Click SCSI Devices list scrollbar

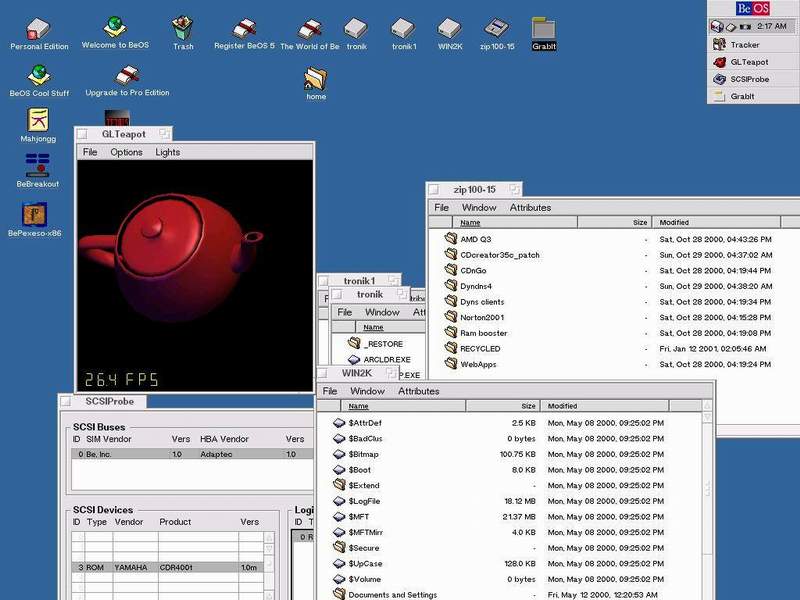tap(269, 565)
